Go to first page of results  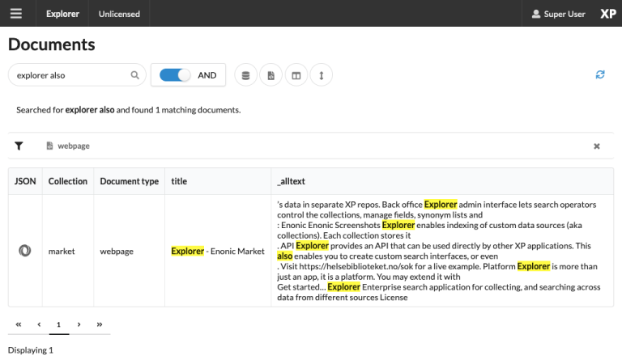point(19,324)
